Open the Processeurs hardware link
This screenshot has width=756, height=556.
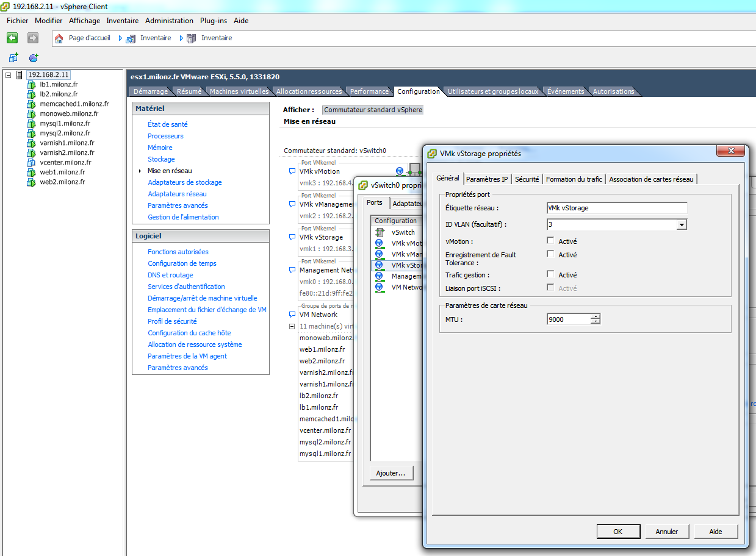pos(165,136)
